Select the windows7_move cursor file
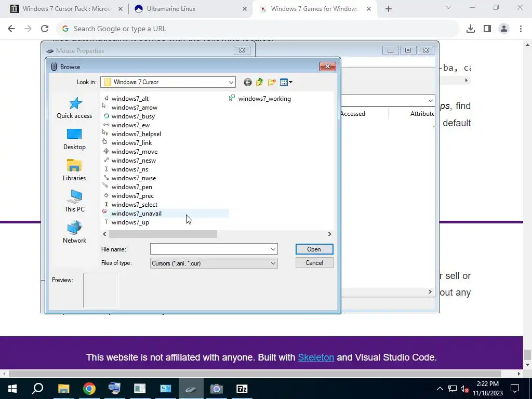Viewport: 532px width, 399px height. 130,152
